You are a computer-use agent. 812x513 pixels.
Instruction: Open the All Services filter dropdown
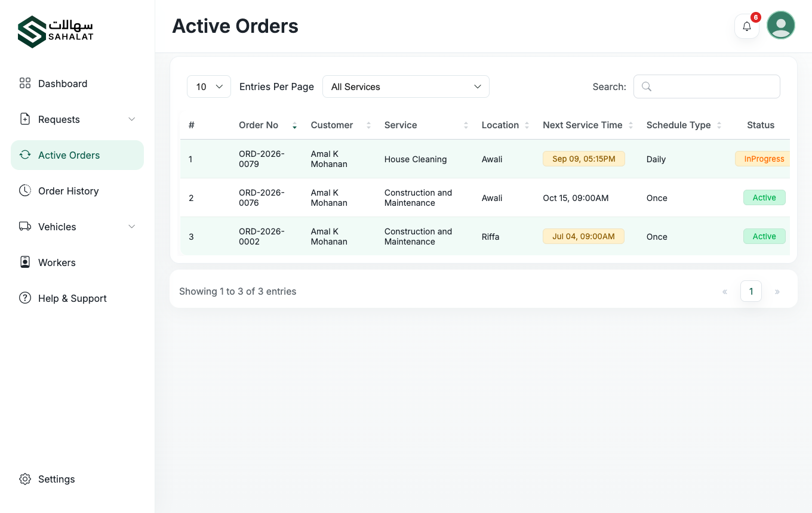[x=406, y=86]
